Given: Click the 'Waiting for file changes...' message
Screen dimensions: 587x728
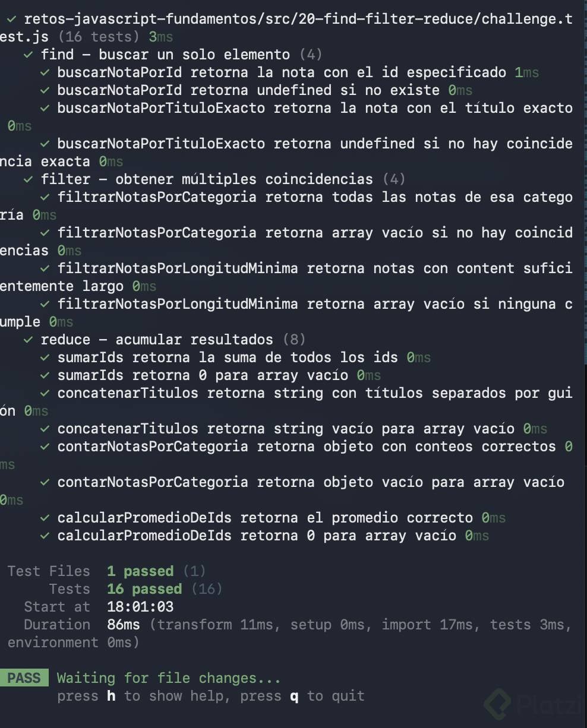Looking at the screenshot, I should 169,678.
